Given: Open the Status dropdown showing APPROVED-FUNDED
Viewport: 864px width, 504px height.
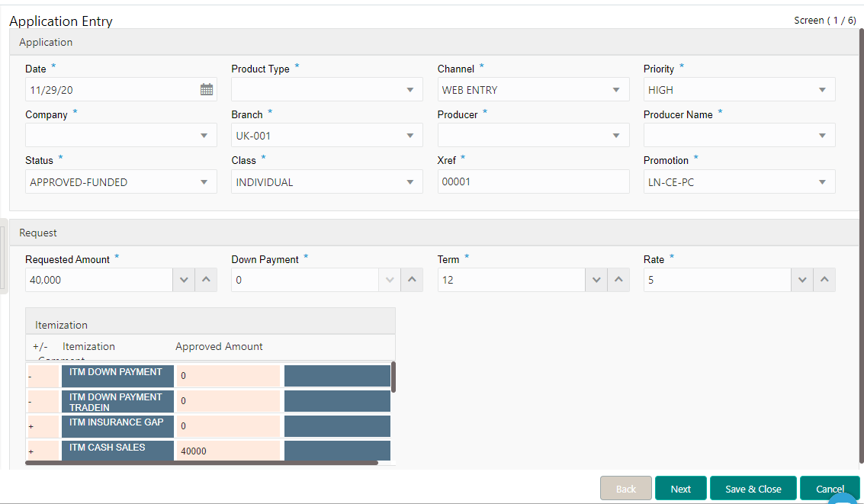Looking at the screenshot, I should coord(120,181).
